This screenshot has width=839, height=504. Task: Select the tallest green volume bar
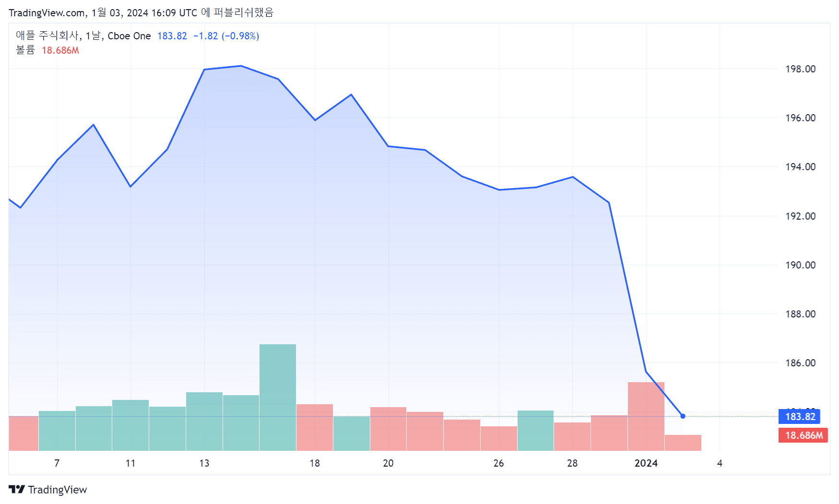point(278,397)
